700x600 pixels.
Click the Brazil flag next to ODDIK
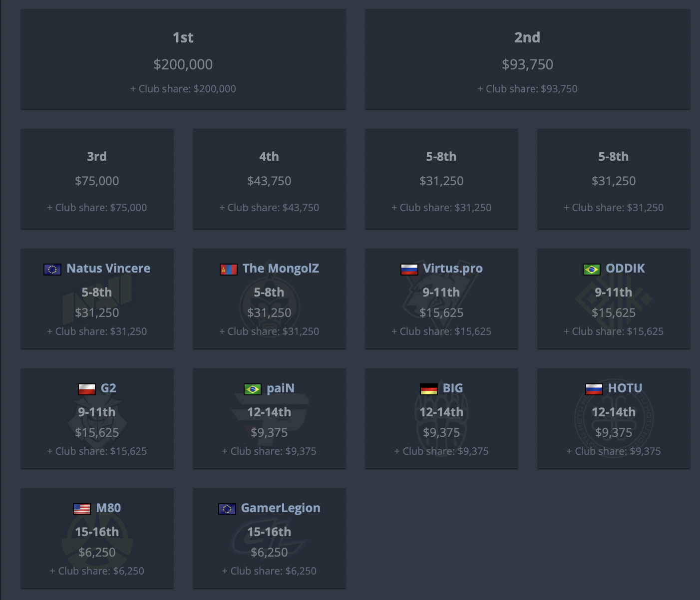pos(592,270)
